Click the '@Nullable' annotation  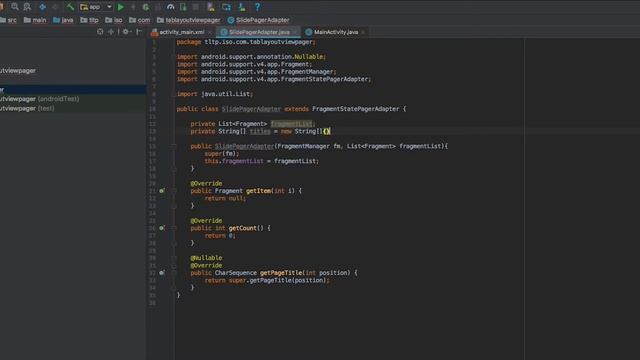tap(206, 258)
